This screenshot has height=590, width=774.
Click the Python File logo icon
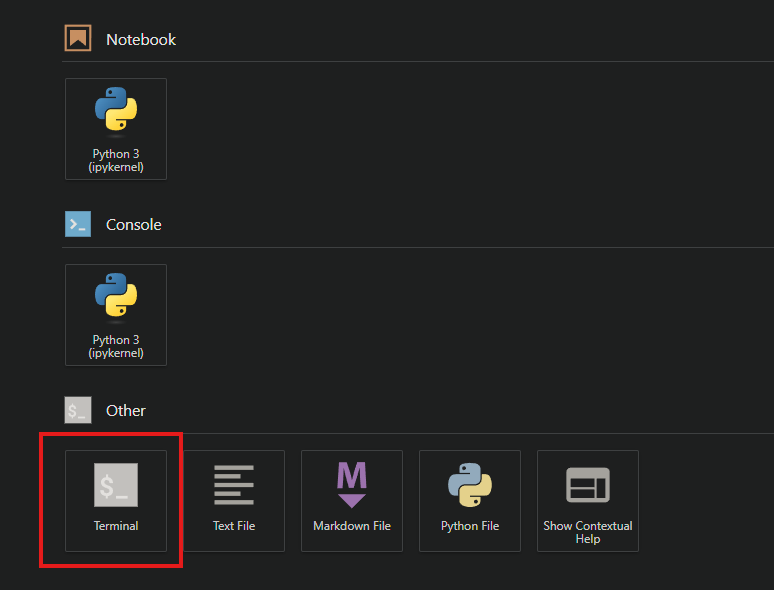pos(470,485)
